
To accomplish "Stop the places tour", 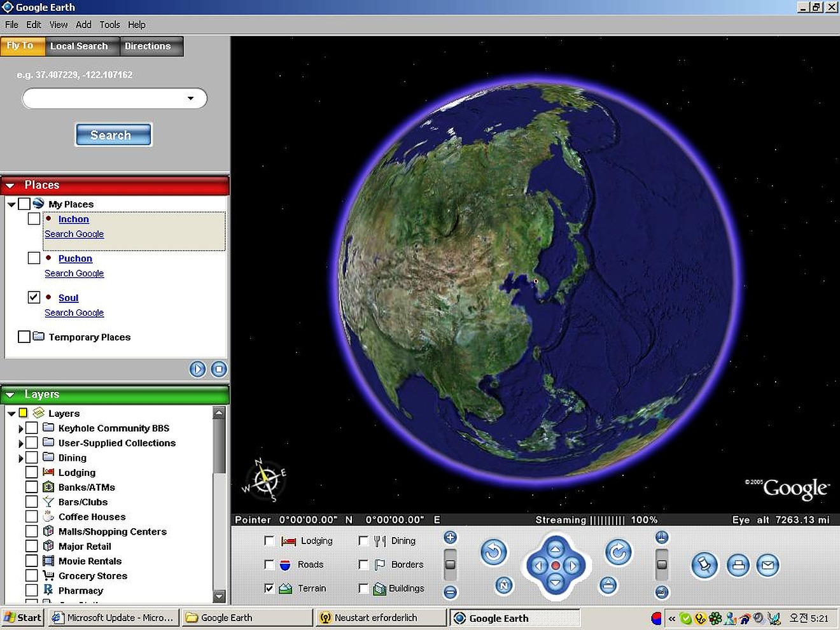I will [x=219, y=369].
